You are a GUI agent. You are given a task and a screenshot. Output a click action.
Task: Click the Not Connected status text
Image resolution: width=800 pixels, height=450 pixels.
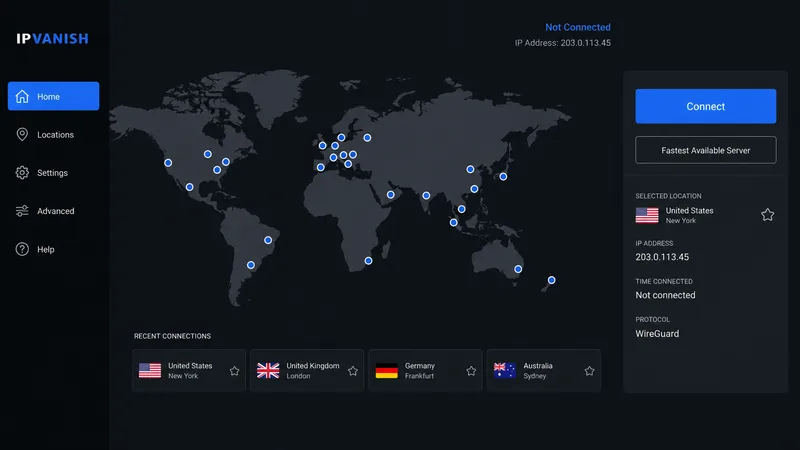point(578,27)
